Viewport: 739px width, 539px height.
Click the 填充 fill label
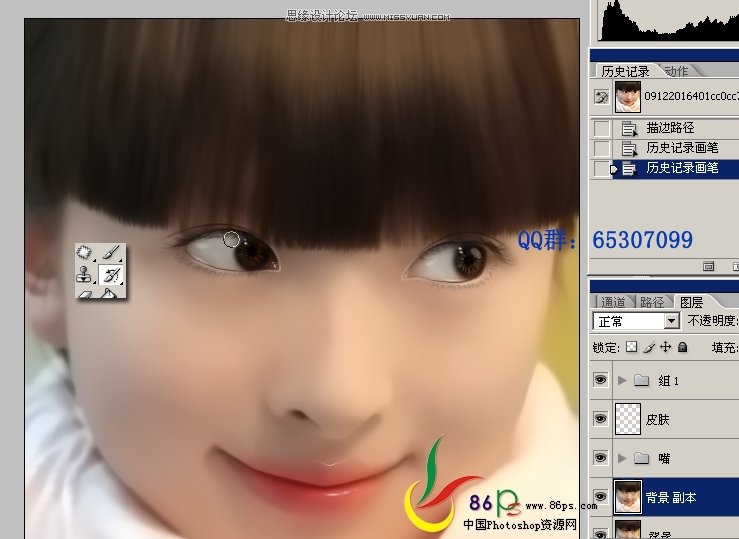[x=725, y=348]
